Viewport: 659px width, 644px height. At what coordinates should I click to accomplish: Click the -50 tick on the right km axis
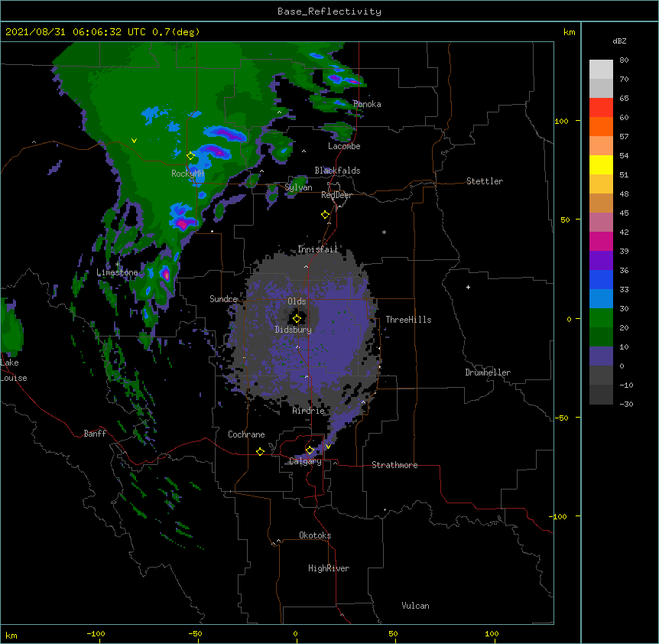pos(561,418)
